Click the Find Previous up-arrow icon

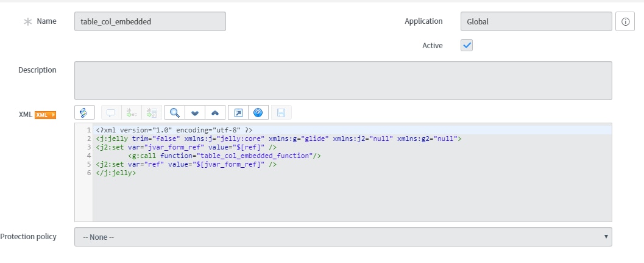pyautogui.click(x=214, y=112)
